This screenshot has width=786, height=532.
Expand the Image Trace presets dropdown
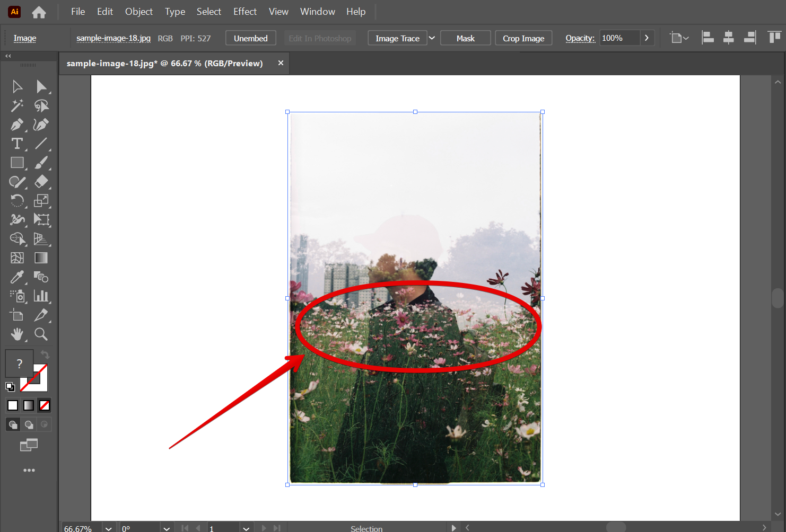[432, 38]
